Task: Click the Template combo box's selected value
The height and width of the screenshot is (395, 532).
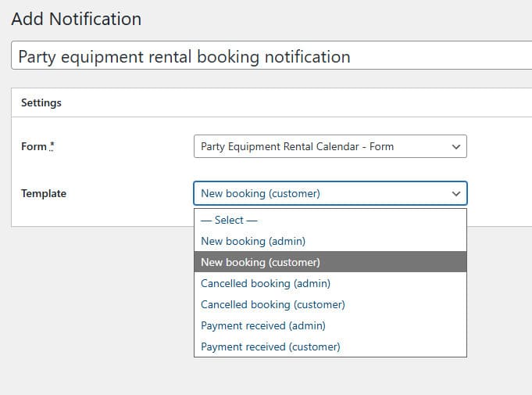Action: (x=260, y=193)
